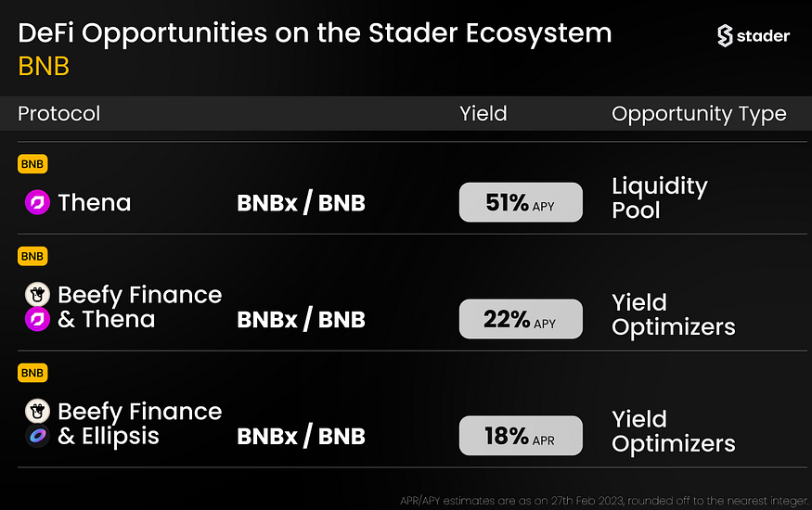Viewport: 812px width, 510px height.
Task: Select the 51% APY yield pill
Action: click(x=521, y=202)
